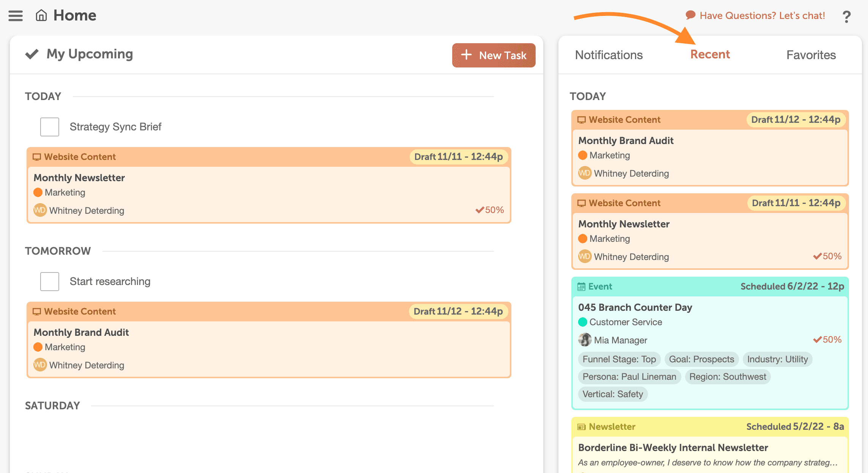Image resolution: width=868 pixels, height=473 pixels.
Task: Open help question mark icon
Action: tap(846, 16)
